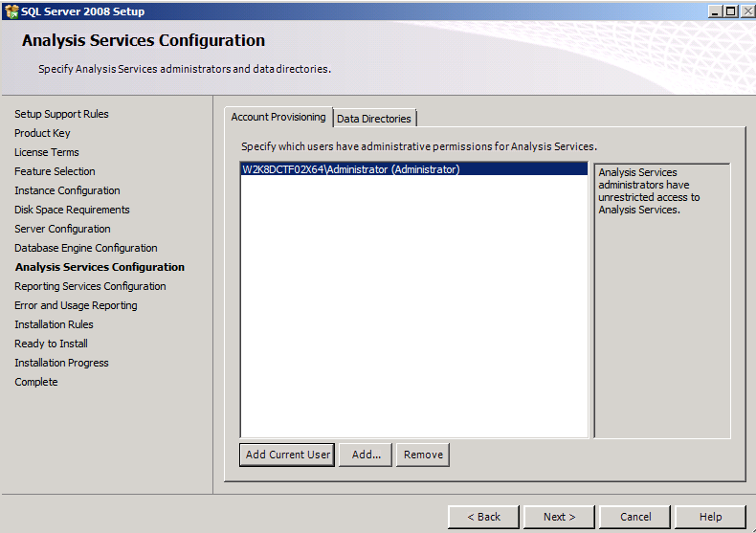Select Server Configuration step
This screenshot has width=756, height=533.
click(x=62, y=229)
